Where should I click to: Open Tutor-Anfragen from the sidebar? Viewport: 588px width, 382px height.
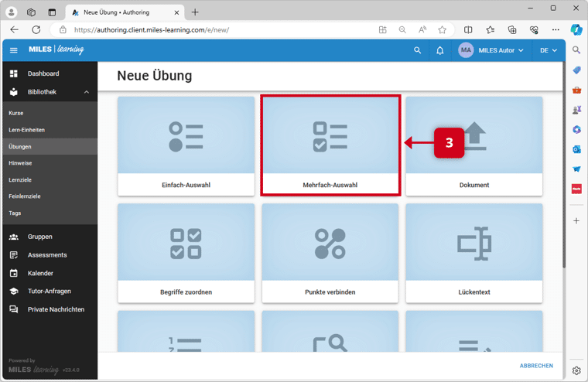click(x=51, y=292)
